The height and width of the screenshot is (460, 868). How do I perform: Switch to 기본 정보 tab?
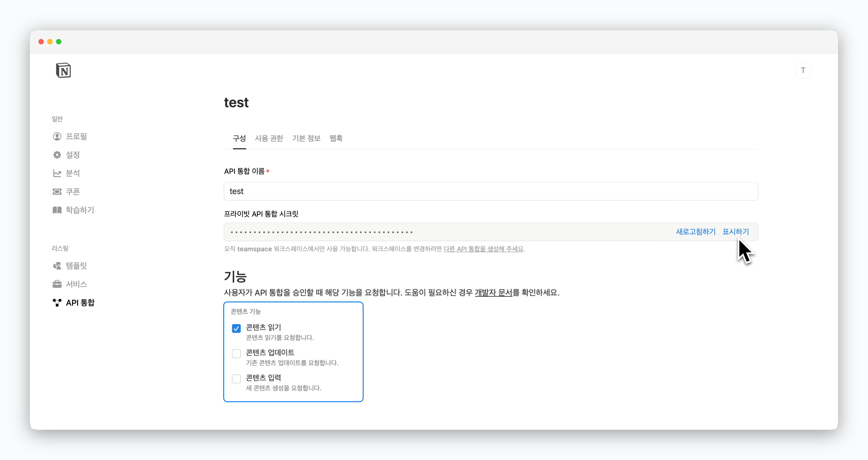click(306, 138)
